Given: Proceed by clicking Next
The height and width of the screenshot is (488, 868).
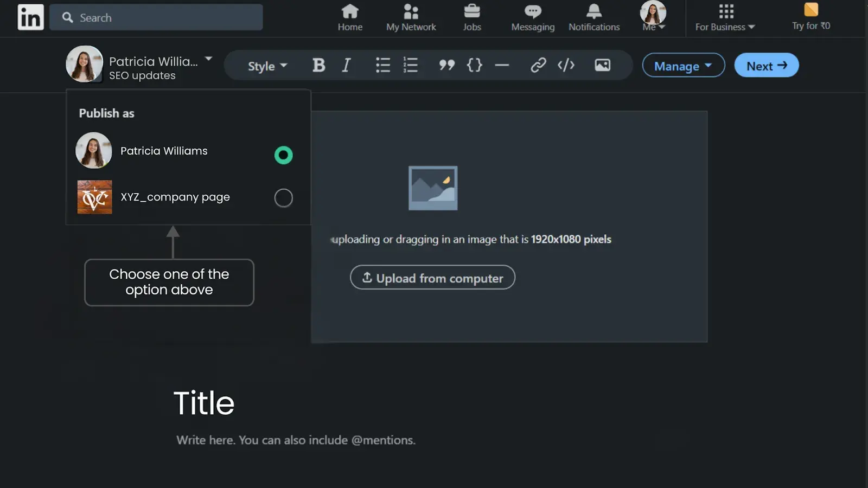Looking at the screenshot, I should (x=766, y=65).
